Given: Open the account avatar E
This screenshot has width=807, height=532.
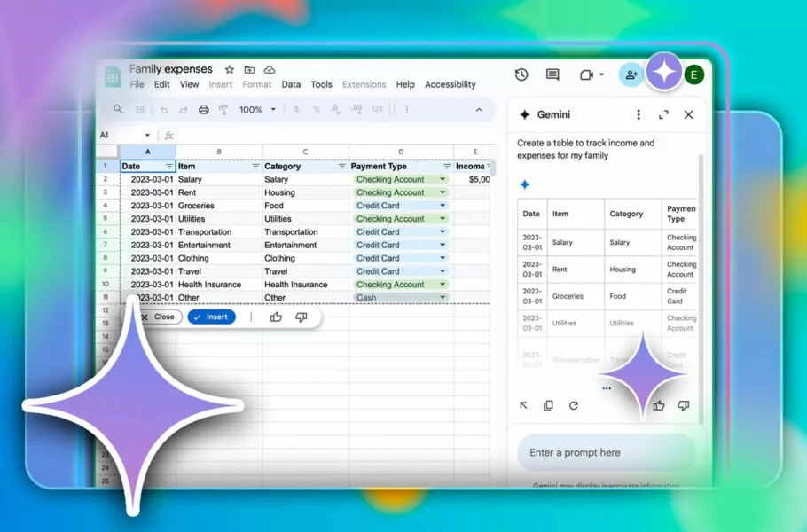Looking at the screenshot, I should click(693, 75).
